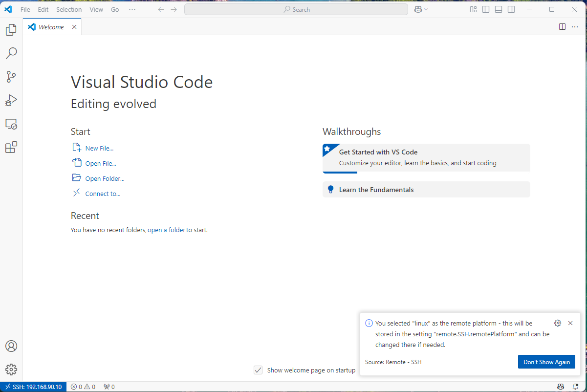Viewport: 587px width, 392px height.
Task: Open Get Started with VS Code walkthrough
Action: coord(426,158)
